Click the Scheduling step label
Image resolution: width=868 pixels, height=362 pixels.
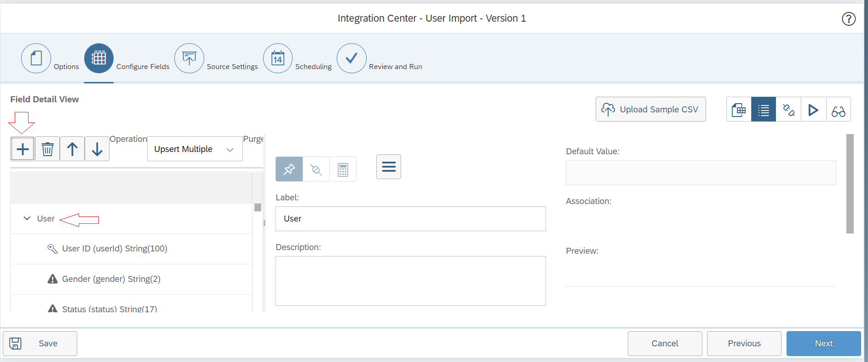[x=313, y=66]
